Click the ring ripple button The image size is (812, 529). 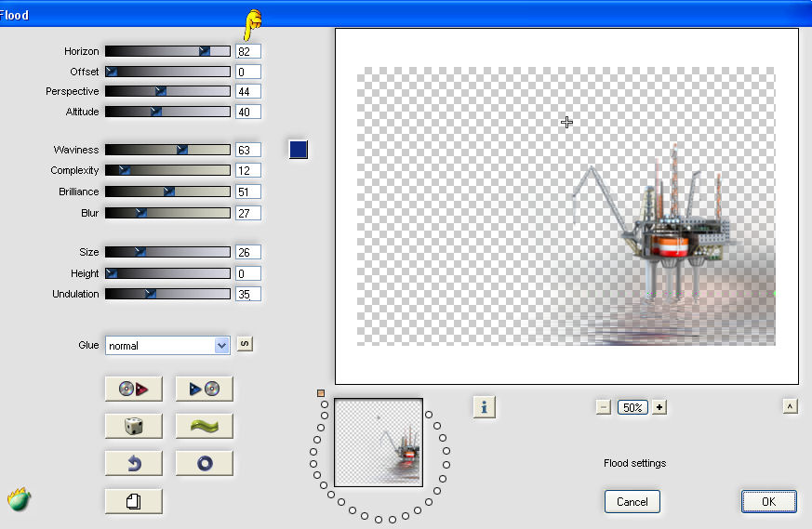[x=204, y=463]
